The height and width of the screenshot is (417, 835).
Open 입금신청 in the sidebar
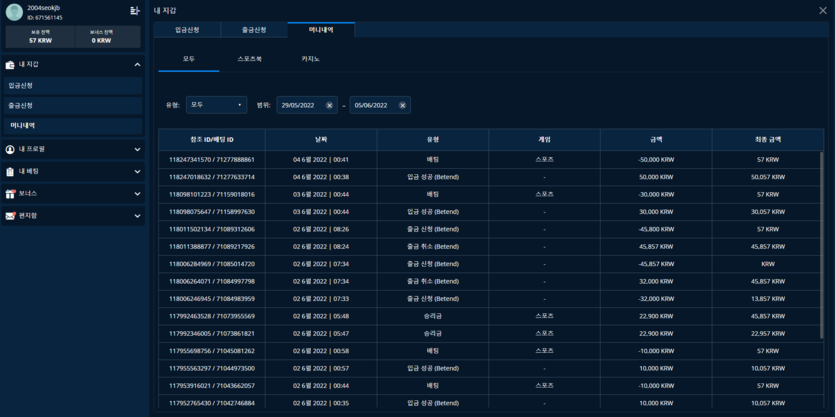(73, 86)
